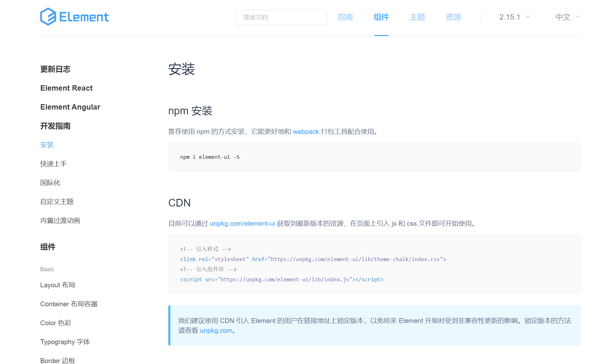Focus the 搜索文档 search box

[281, 17]
